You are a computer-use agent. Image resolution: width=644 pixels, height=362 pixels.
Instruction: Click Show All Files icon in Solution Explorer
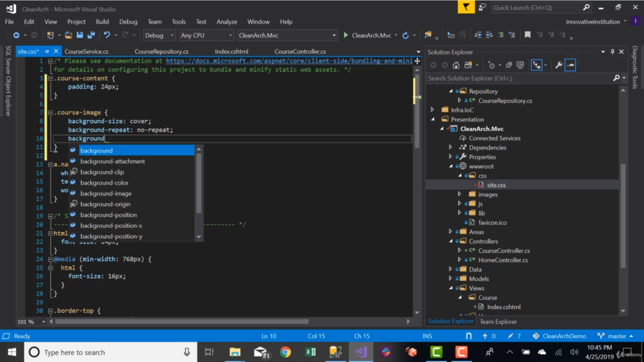pyautogui.click(x=520, y=65)
